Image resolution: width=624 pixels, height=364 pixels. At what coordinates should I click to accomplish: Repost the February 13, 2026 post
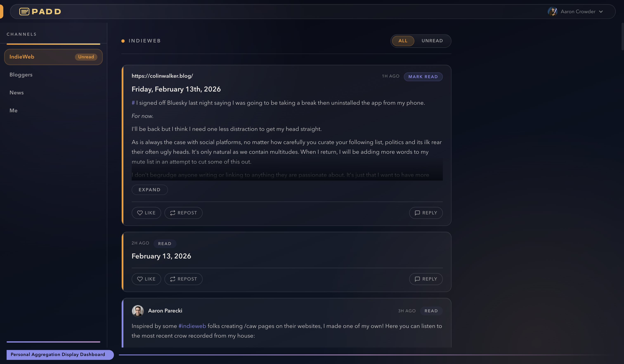(183, 279)
